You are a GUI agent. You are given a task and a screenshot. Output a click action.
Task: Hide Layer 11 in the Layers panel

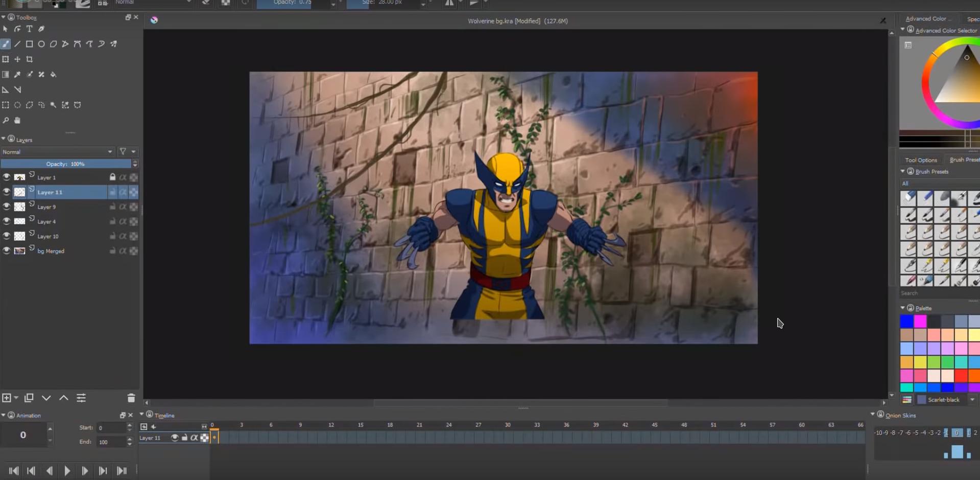pyautogui.click(x=6, y=192)
